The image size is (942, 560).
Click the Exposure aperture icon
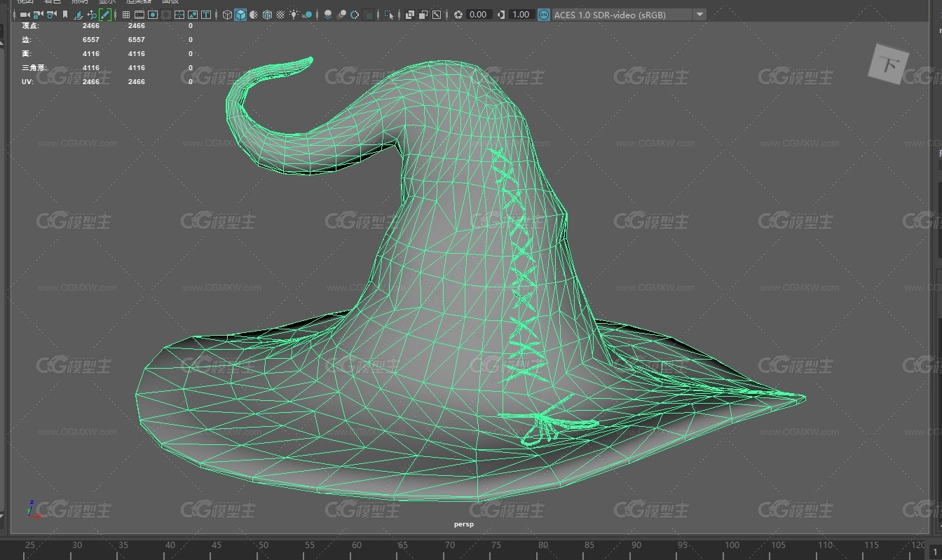(458, 14)
